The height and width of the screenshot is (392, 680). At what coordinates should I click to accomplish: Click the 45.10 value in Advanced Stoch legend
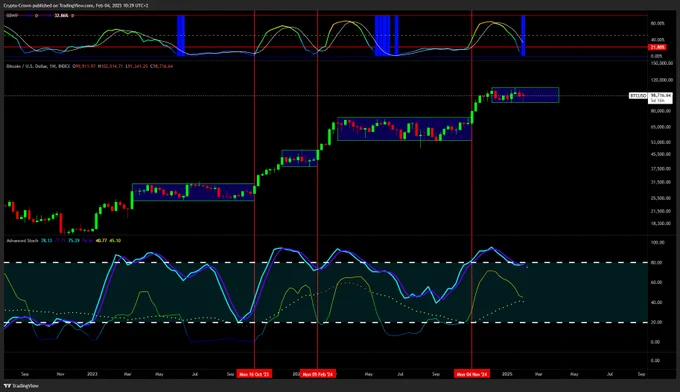click(x=115, y=240)
